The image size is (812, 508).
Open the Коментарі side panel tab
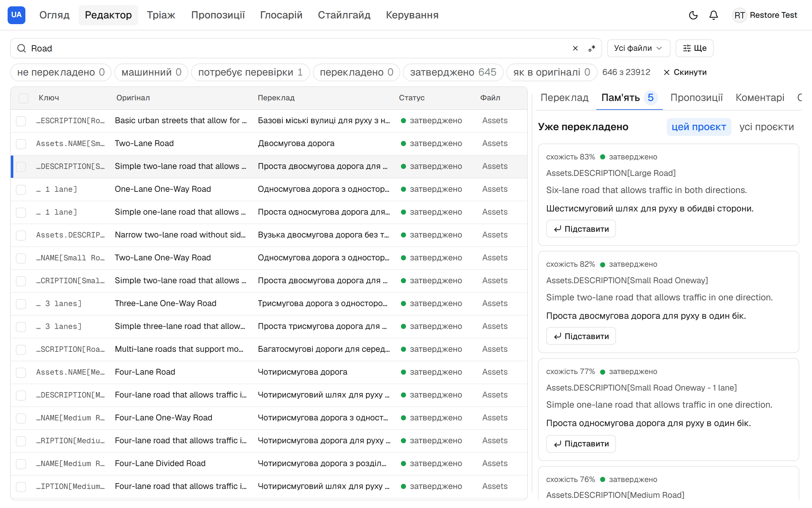click(760, 98)
